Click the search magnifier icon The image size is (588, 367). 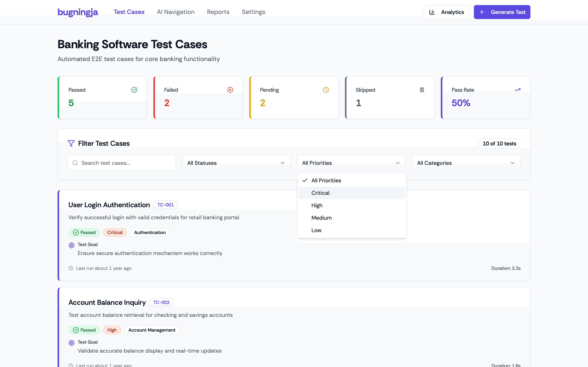pos(75,163)
